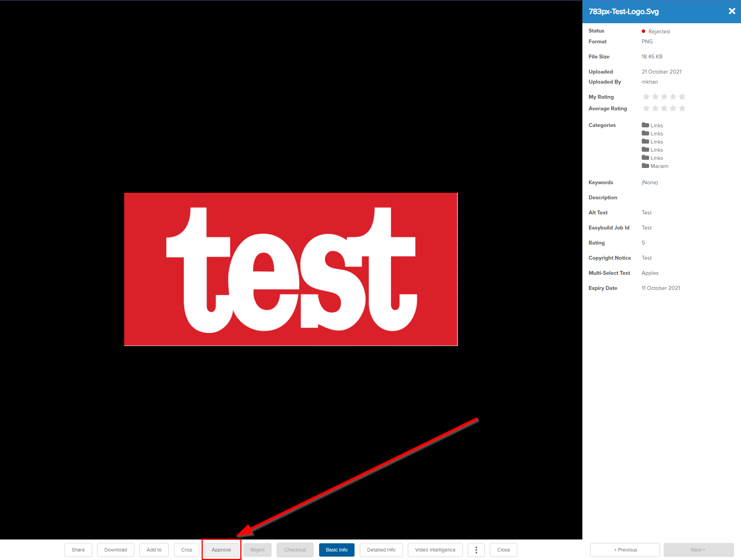Click the first Links folder icon
The height and width of the screenshot is (560, 741).
645,125
